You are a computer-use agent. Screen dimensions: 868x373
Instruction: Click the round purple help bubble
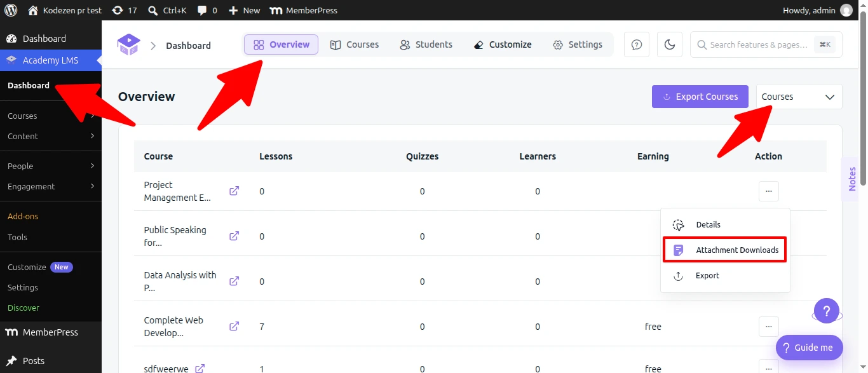[x=827, y=311]
